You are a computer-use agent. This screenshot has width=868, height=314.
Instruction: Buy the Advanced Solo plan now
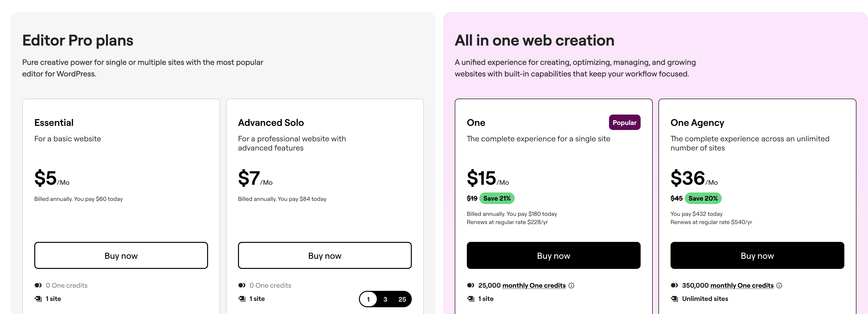click(324, 255)
